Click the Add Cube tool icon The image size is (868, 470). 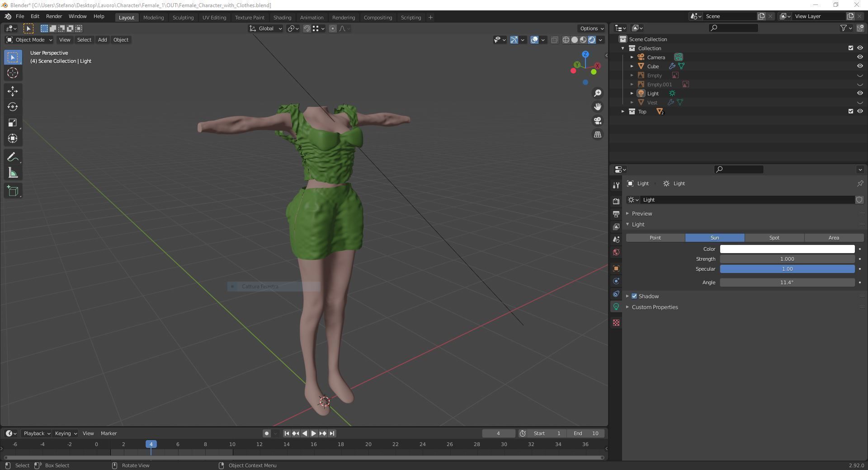pyautogui.click(x=13, y=191)
